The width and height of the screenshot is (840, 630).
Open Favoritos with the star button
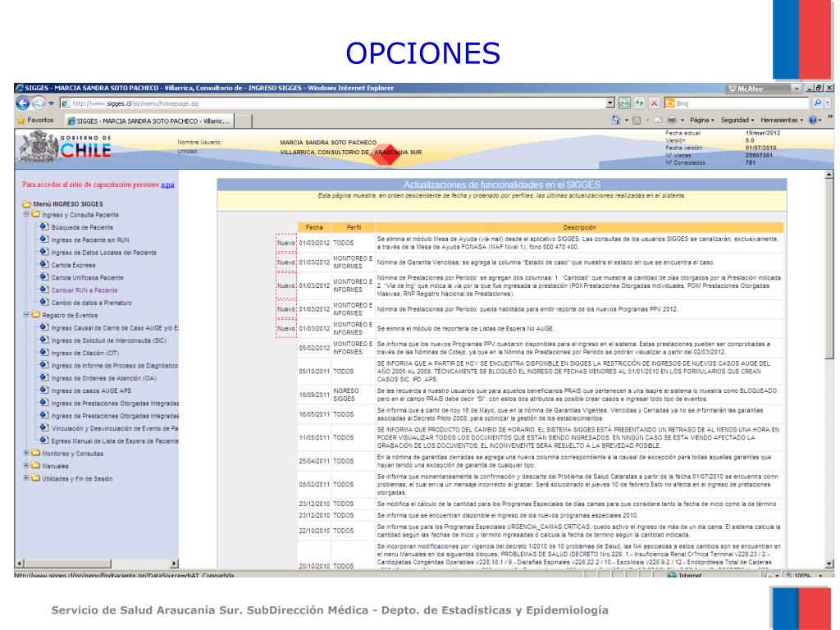pos(36,121)
